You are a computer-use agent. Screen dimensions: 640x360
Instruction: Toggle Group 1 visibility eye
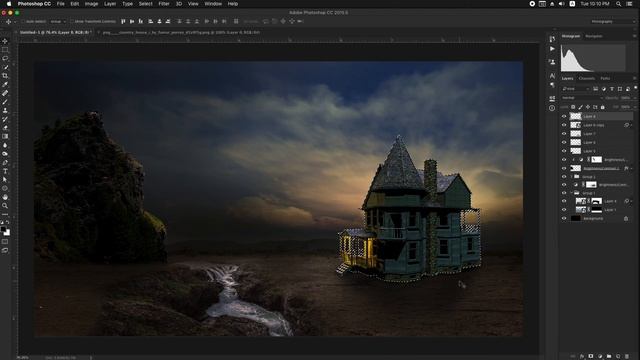click(564, 193)
